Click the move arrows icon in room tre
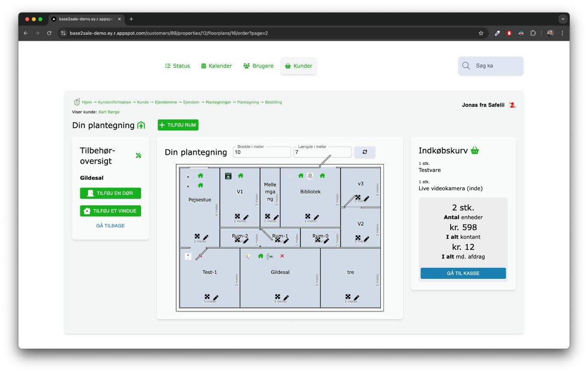The width and height of the screenshot is (588, 373). tap(348, 297)
